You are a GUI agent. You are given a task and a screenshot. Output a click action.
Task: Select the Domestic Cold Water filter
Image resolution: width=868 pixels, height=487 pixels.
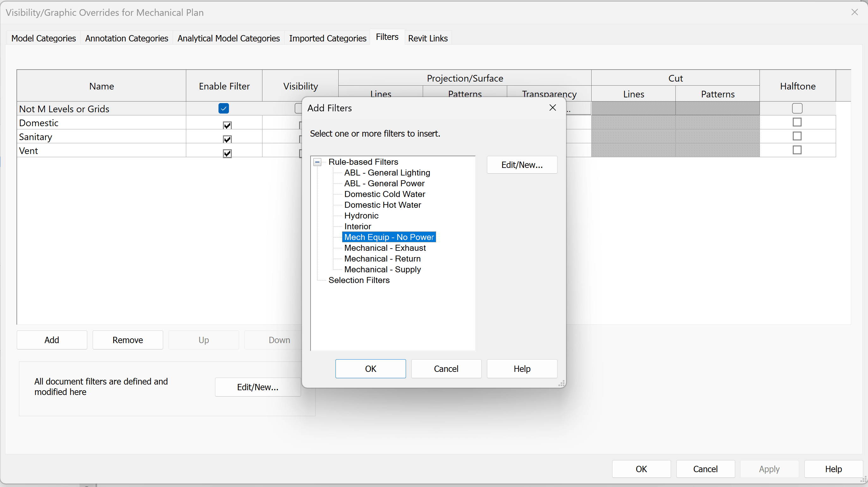pos(385,194)
